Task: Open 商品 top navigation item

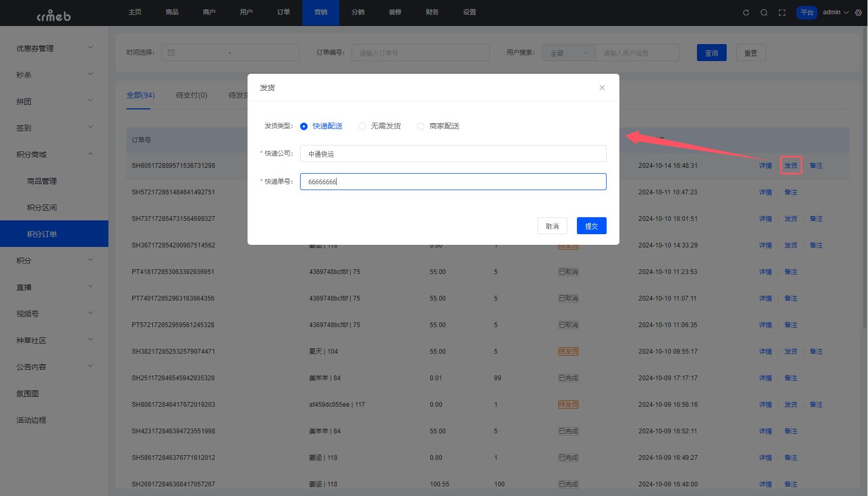Action: point(172,12)
